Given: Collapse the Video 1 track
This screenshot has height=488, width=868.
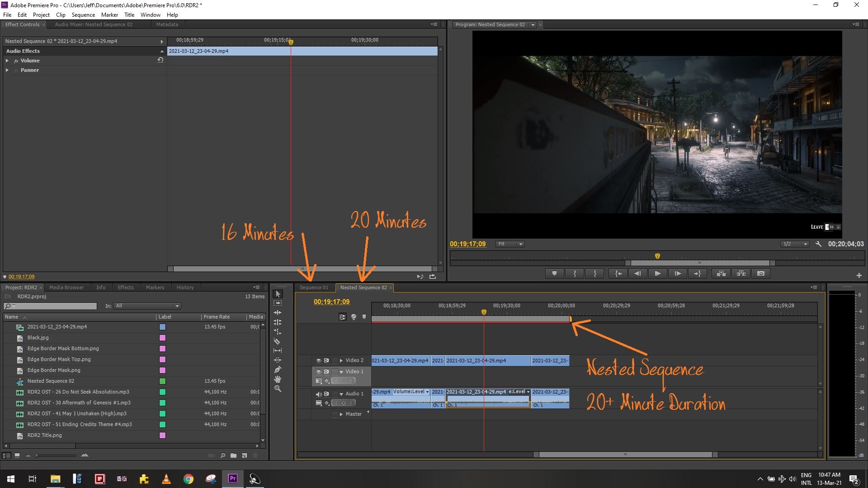Looking at the screenshot, I should (342, 371).
